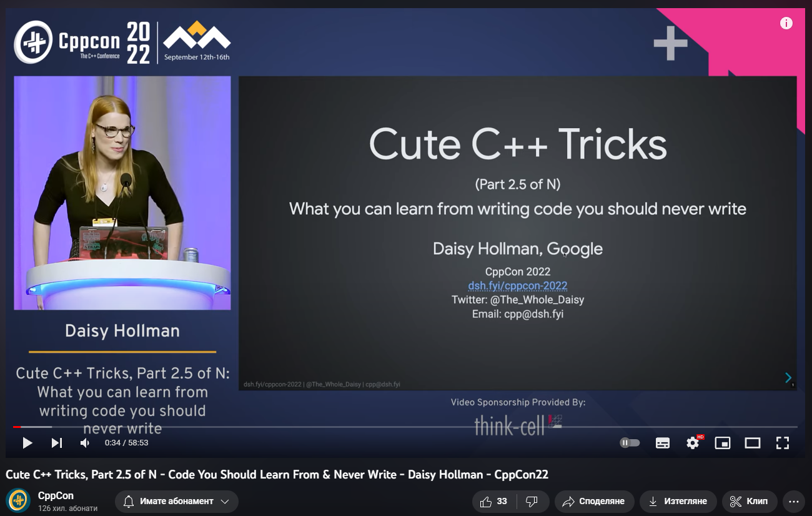Turn on subtitles/captions

point(663,443)
